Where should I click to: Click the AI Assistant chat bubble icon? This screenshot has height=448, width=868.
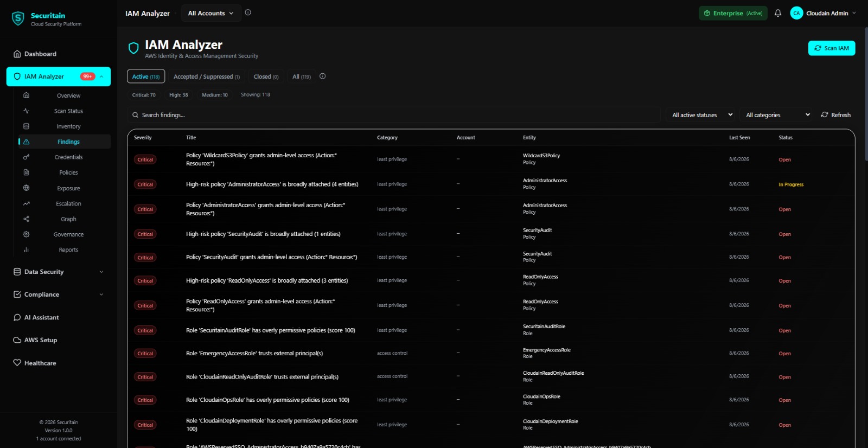[x=17, y=317]
